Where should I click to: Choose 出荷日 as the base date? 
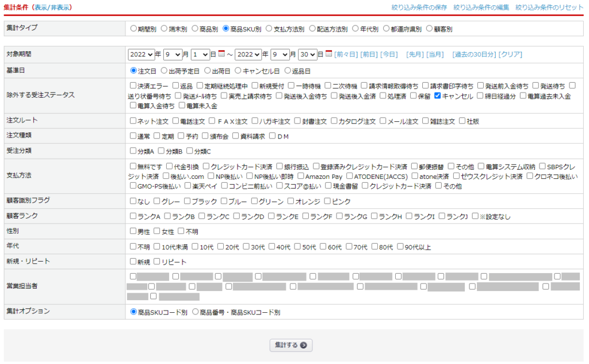pyautogui.click(x=207, y=71)
